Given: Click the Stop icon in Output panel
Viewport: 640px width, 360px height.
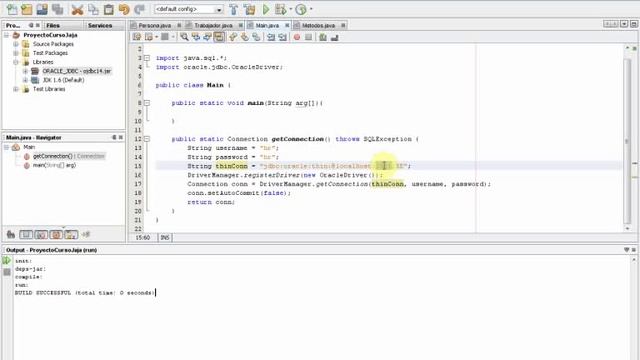Looking at the screenshot, I should [x=7, y=272].
